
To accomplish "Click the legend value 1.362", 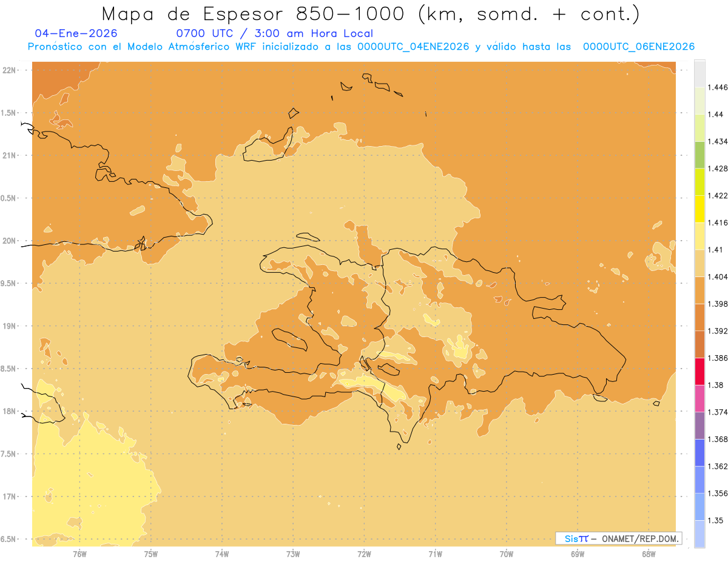I will tap(718, 466).
